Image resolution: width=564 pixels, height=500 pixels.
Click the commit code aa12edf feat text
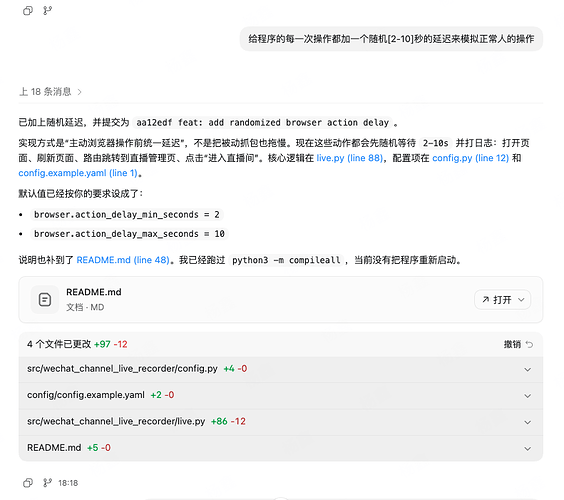tap(263, 123)
